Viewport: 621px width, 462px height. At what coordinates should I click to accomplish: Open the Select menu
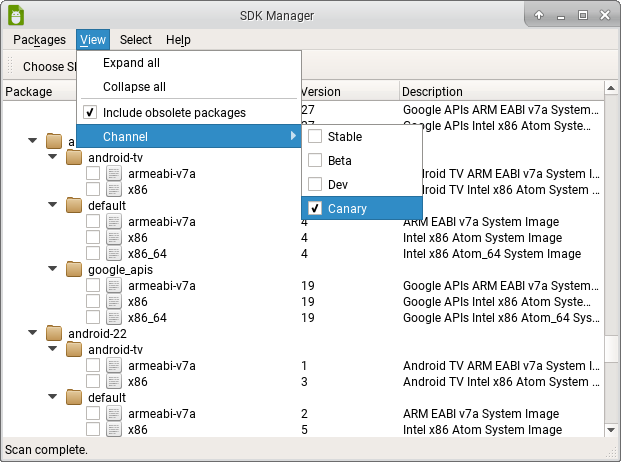click(136, 40)
